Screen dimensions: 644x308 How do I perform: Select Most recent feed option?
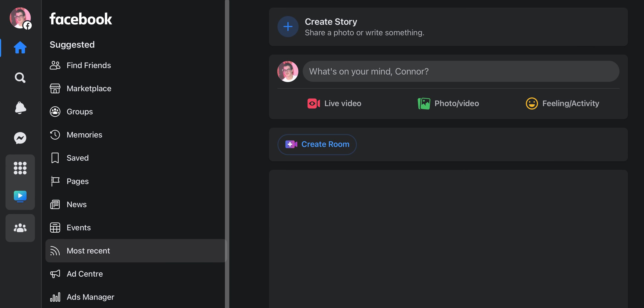point(88,250)
